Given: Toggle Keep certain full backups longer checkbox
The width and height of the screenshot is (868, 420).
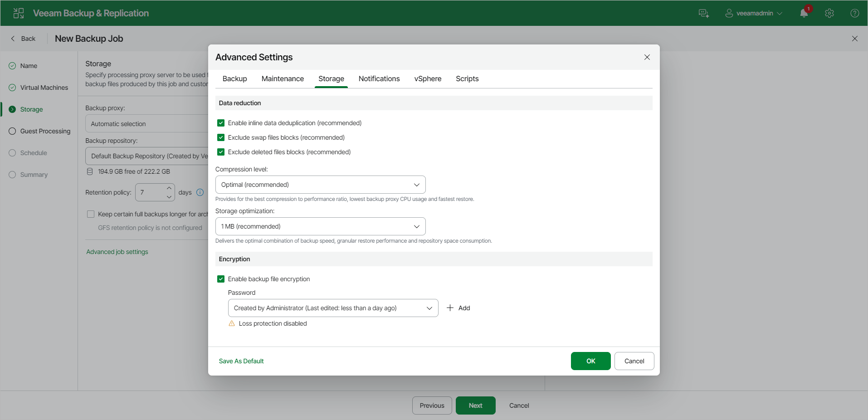Looking at the screenshot, I should tap(91, 214).
